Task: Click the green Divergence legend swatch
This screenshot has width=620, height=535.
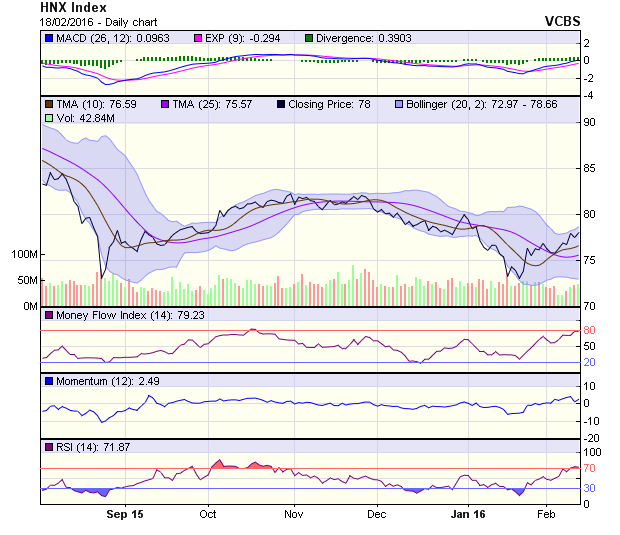Action: coord(309,38)
